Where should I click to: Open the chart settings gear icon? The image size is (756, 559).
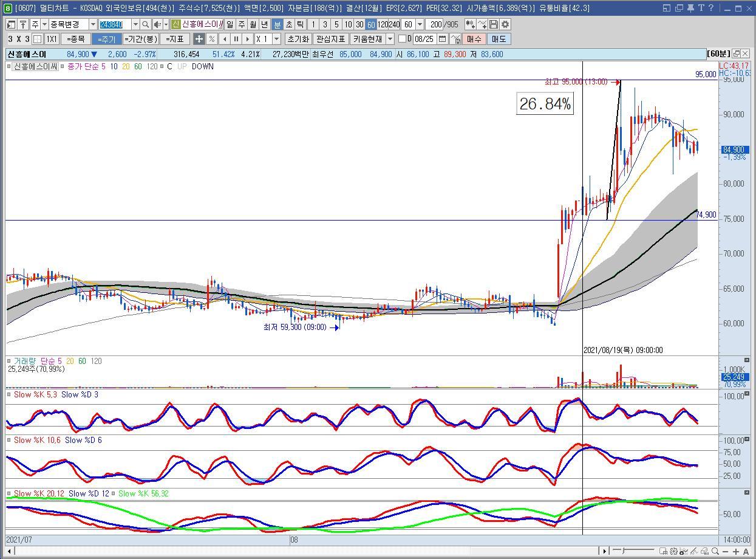click(x=505, y=24)
